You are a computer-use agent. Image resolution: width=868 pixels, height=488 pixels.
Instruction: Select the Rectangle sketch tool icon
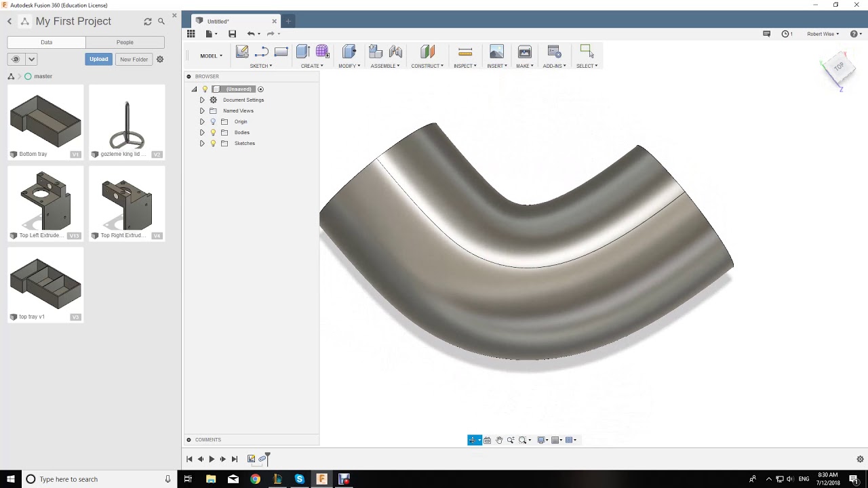pyautogui.click(x=281, y=52)
